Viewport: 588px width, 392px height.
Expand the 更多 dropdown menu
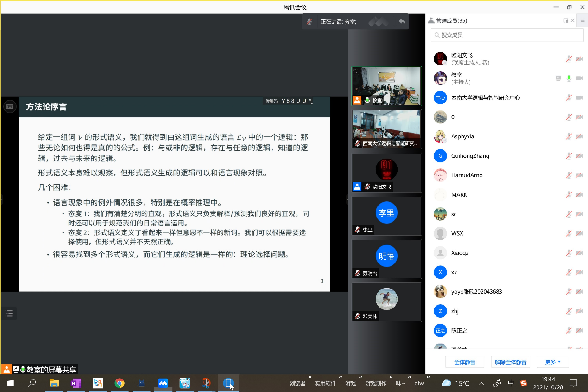point(552,362)
